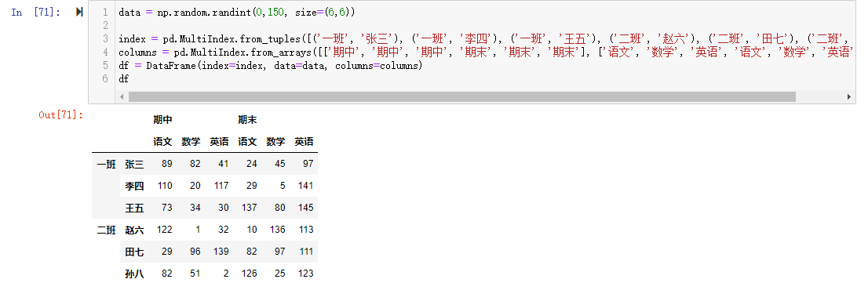This screenshot has height=290, width=868.
Task: Click value 73 in 王五 row
Action: click(x=167, y=208)
